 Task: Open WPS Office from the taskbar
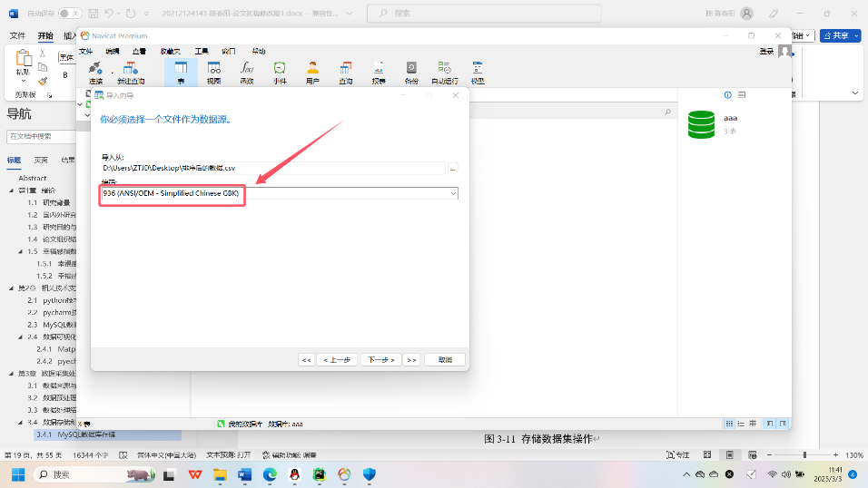pos(195,474)
